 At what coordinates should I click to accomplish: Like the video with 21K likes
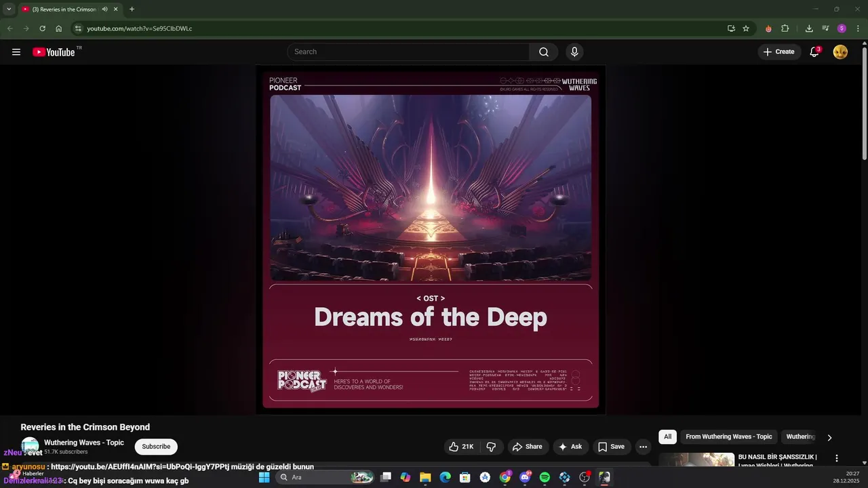[460, 447]
